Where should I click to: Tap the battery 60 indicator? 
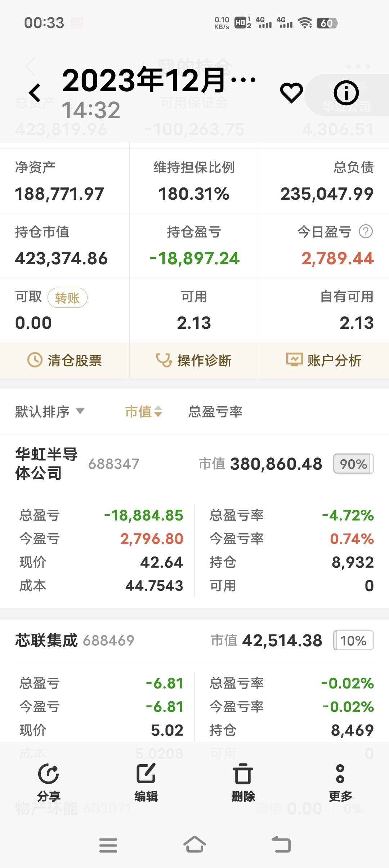coord(327,23)
